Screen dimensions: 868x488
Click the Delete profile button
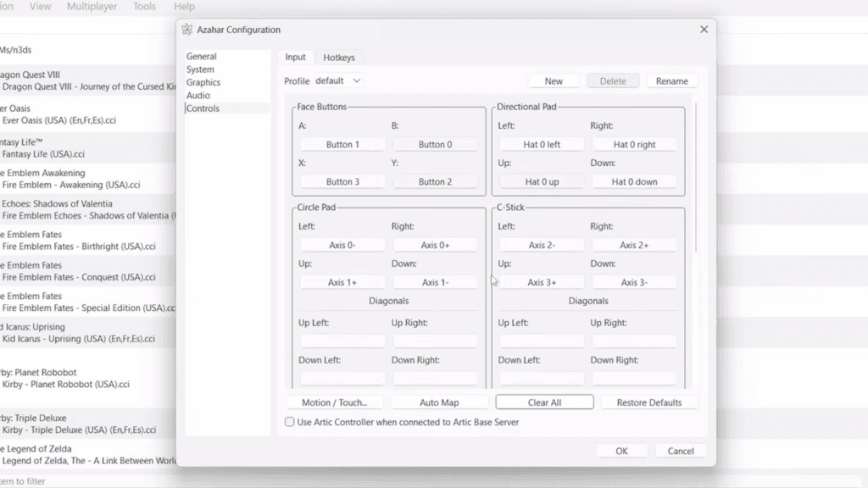click(613, 80)
